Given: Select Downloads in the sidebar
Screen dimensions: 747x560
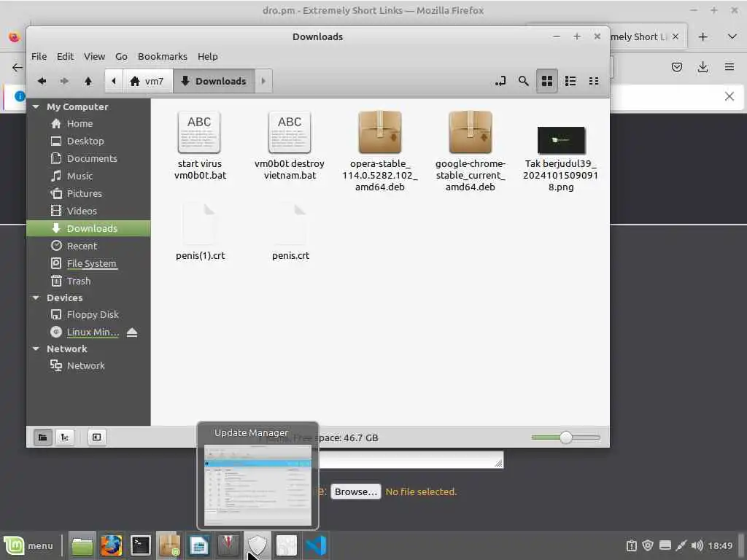Looking at the screenshot, I should pyautogui.click(x=88, y=228).
